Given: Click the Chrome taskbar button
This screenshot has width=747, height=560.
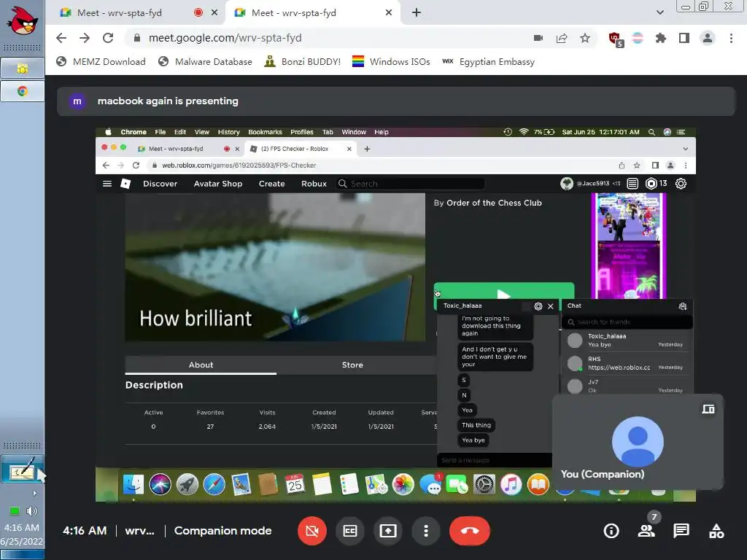Looking at the screenshot, I should (x=23, y=91).
